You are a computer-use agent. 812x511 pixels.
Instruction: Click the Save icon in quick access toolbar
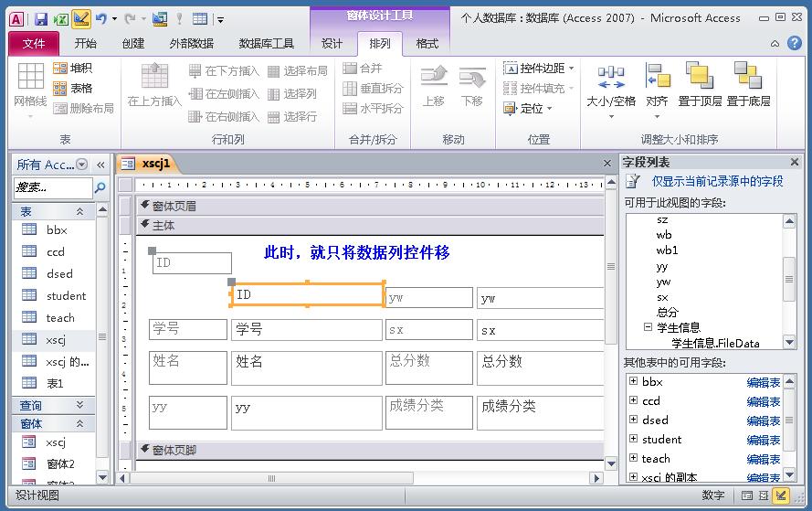tap(41, 18)
